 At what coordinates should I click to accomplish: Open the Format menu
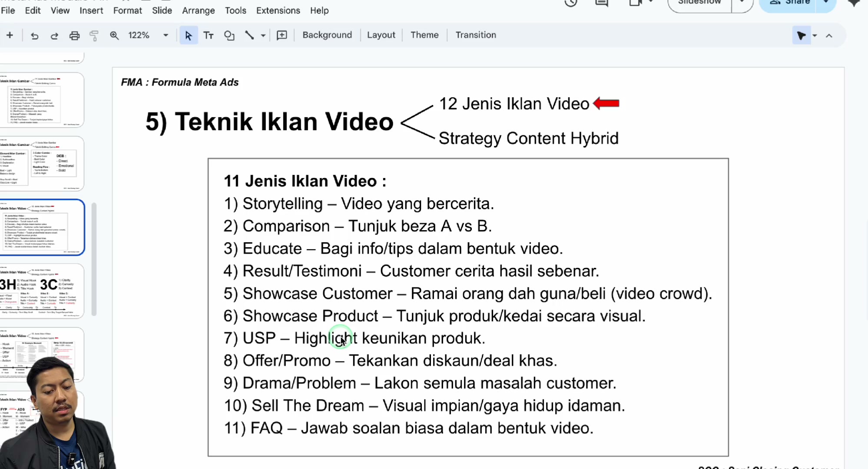pyautogui.click(x=127, y=10)
